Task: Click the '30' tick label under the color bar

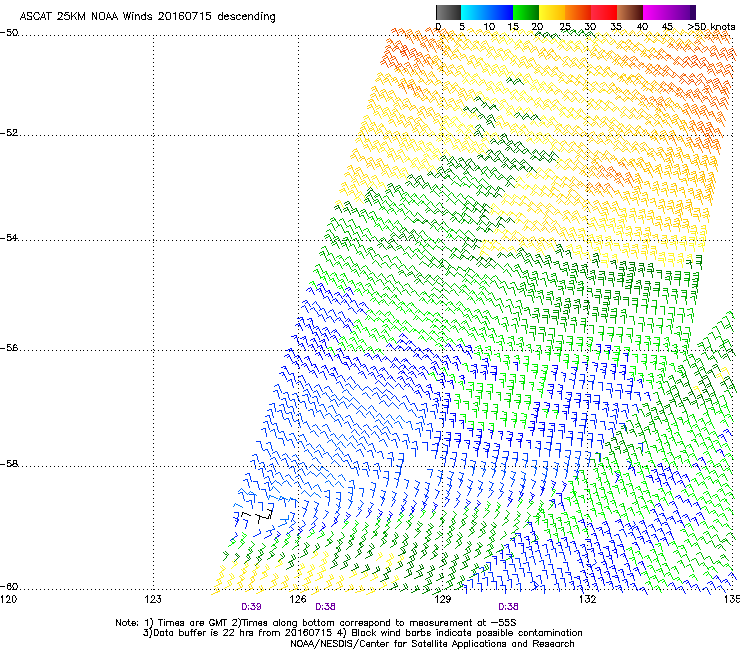Action: point(590,27)
